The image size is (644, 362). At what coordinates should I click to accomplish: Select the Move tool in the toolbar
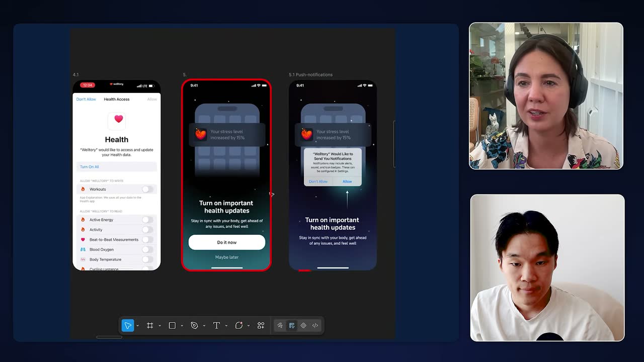coord(128,326)
